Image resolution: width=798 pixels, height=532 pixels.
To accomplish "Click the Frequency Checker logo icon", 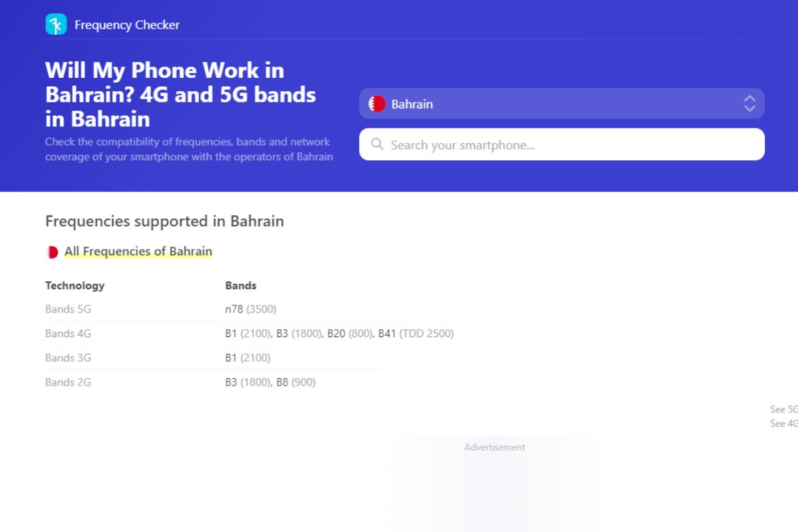I will point(56,25).
